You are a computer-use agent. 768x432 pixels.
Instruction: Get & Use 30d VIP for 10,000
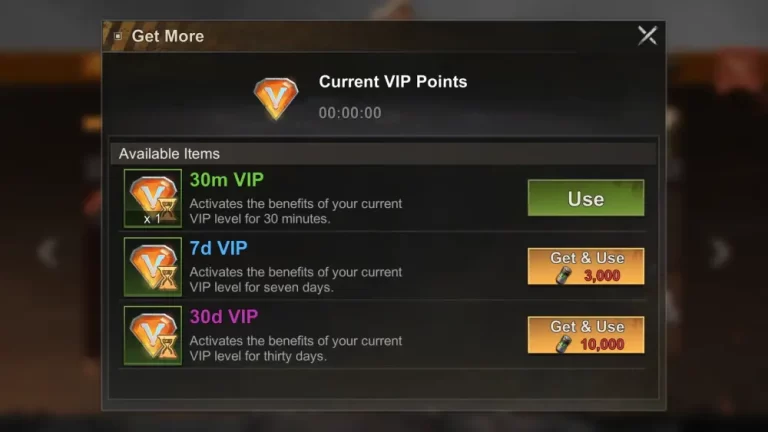(x=586, y=335)
